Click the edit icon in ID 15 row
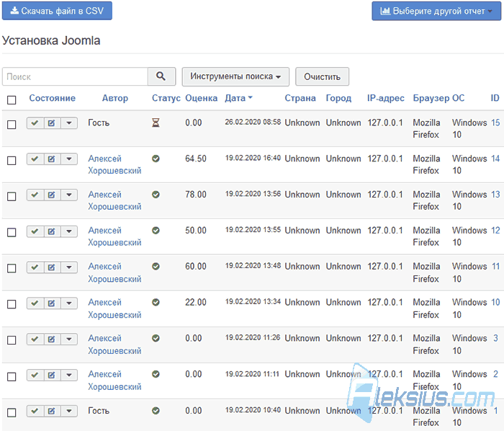Screen dimensions: 504x431 point(52,123)
